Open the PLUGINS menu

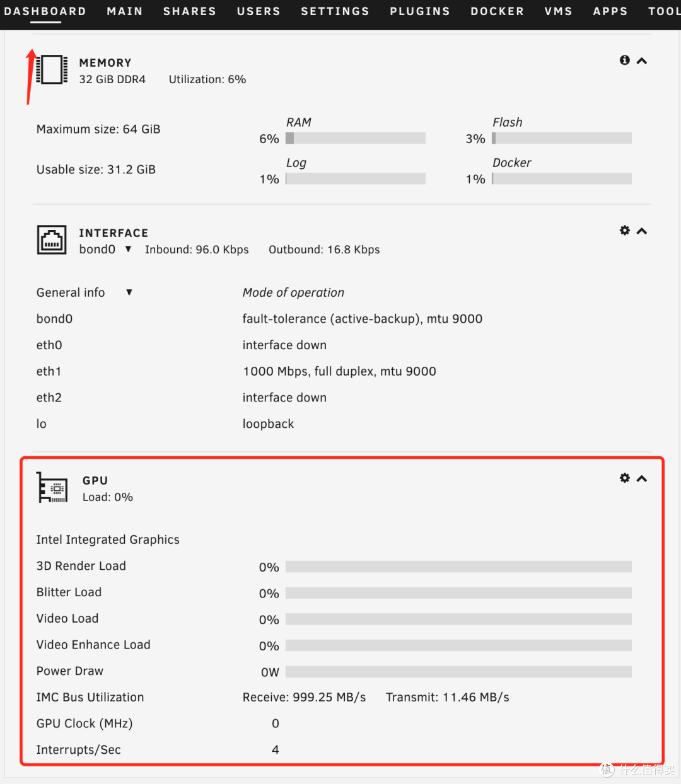[420, 11]
